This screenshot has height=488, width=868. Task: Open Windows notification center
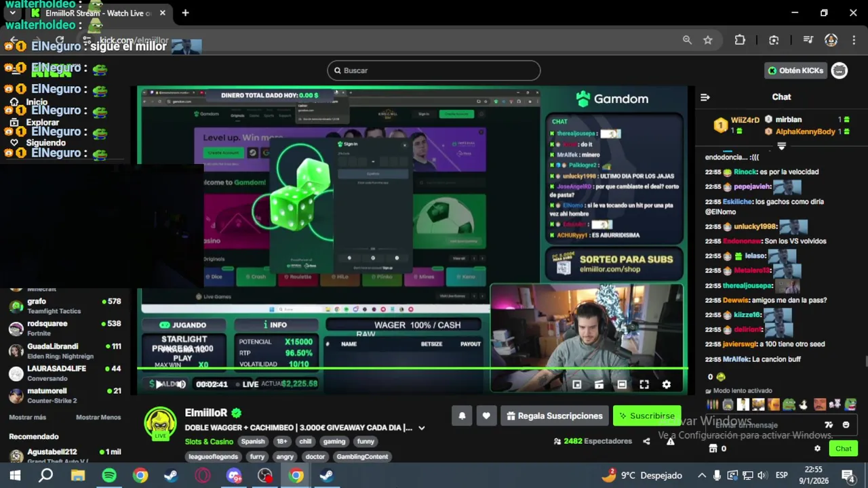point(848,476)
